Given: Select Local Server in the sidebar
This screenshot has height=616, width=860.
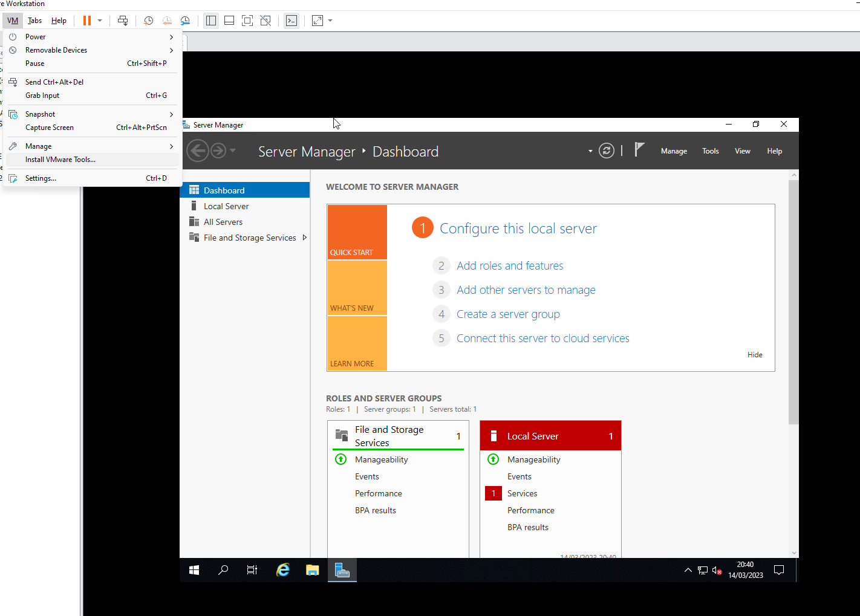Looking at the screenshot, I should pos(226,206).
